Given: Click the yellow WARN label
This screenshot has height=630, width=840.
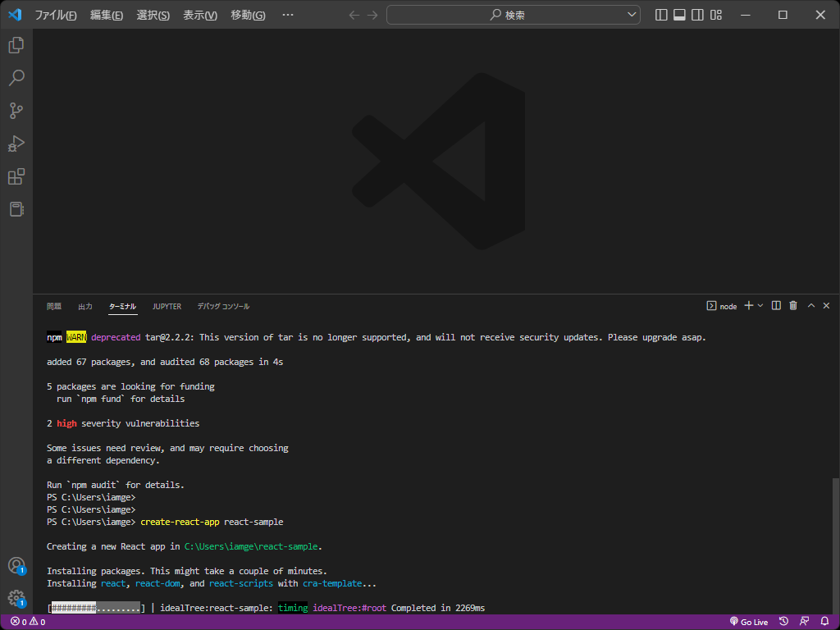Looking at the screenshot, I should (76, 337).
